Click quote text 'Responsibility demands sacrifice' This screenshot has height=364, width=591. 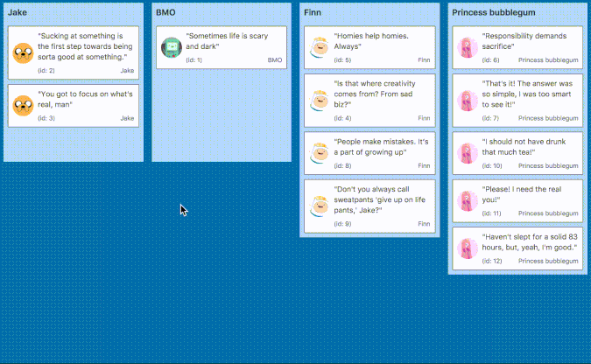[524, 41]
